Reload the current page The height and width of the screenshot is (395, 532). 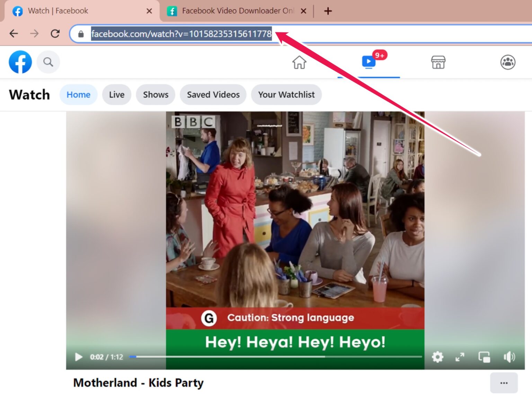(x=55, y=34)
